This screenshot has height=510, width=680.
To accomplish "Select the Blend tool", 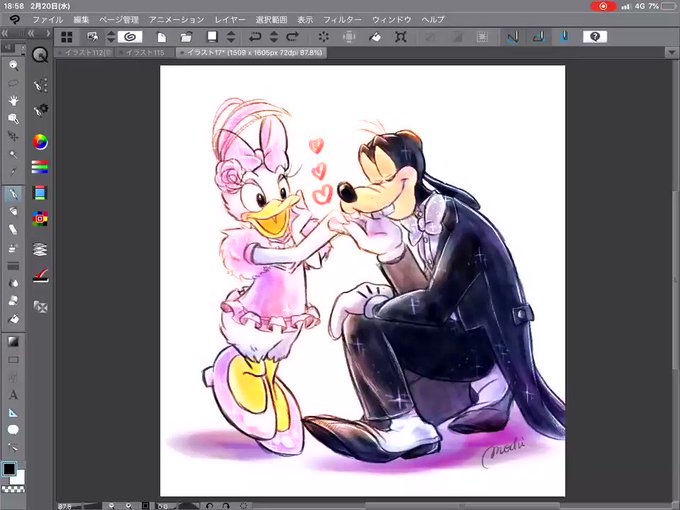I will [x=13, y=284].
